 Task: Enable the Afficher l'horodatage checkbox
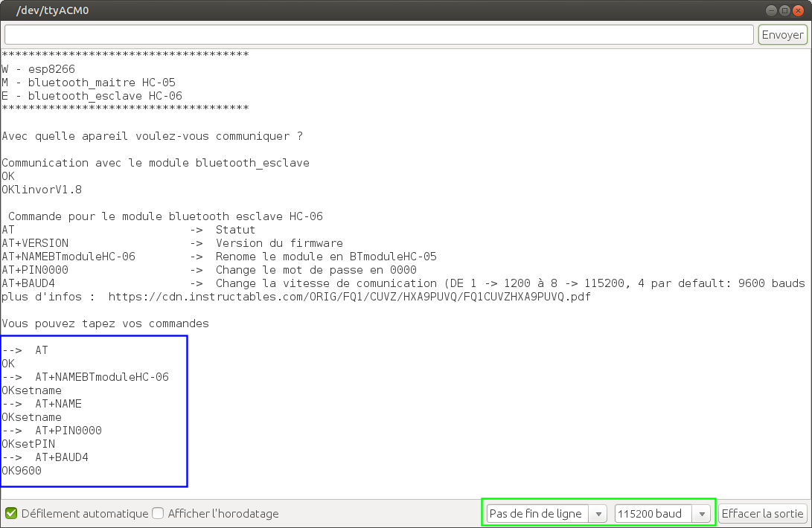pos(158,513)
